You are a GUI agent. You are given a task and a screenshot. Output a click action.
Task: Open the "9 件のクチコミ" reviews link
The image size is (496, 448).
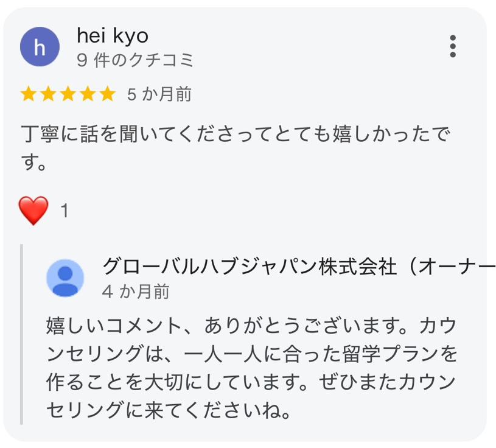pos(135,60)
